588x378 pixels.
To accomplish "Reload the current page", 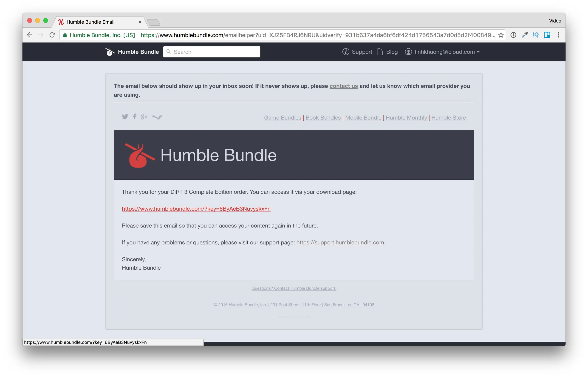I will 52,35.
